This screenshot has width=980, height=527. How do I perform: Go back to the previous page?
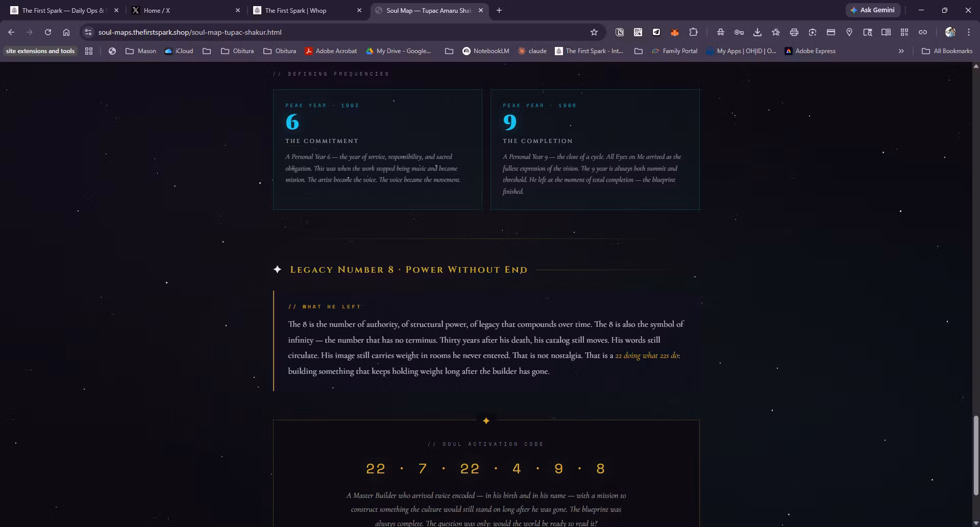point(11,32)
